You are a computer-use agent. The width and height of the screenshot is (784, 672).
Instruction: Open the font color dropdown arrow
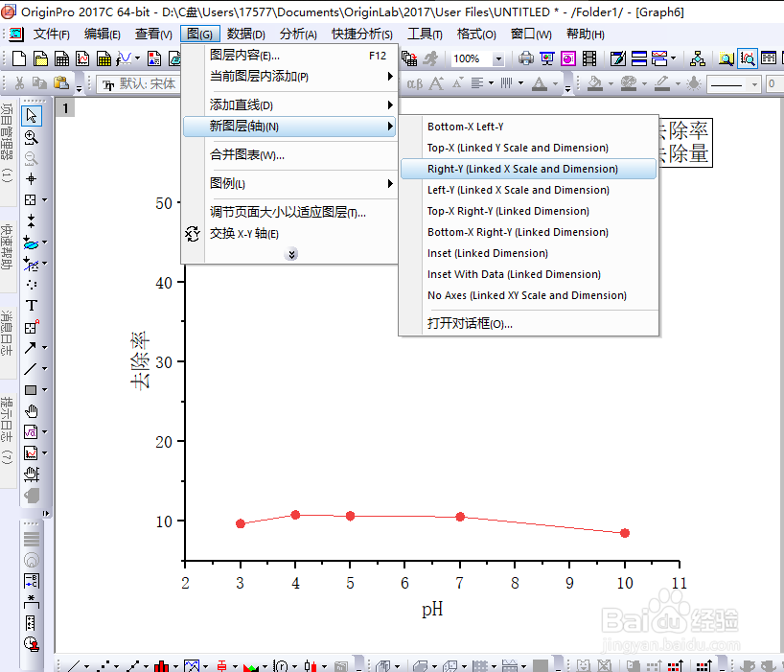pos(555,84)
